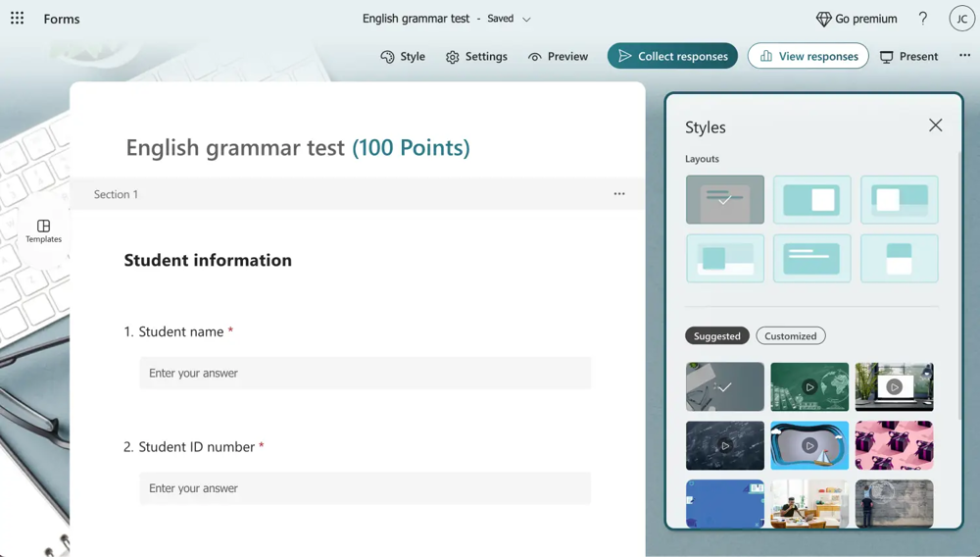Image resolution: width=980 pixels, height=557 pixels.
Task: Preview the form
Action: [558, 57]
